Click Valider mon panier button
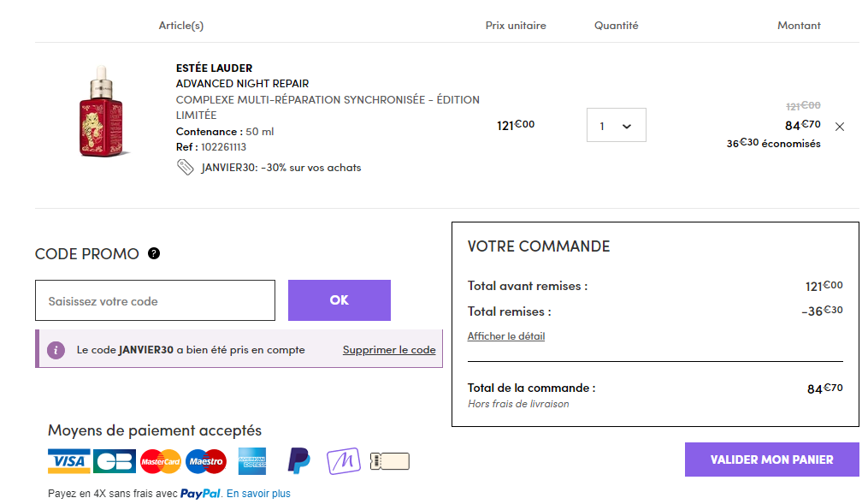868x504 pixels. click(771, 460)
